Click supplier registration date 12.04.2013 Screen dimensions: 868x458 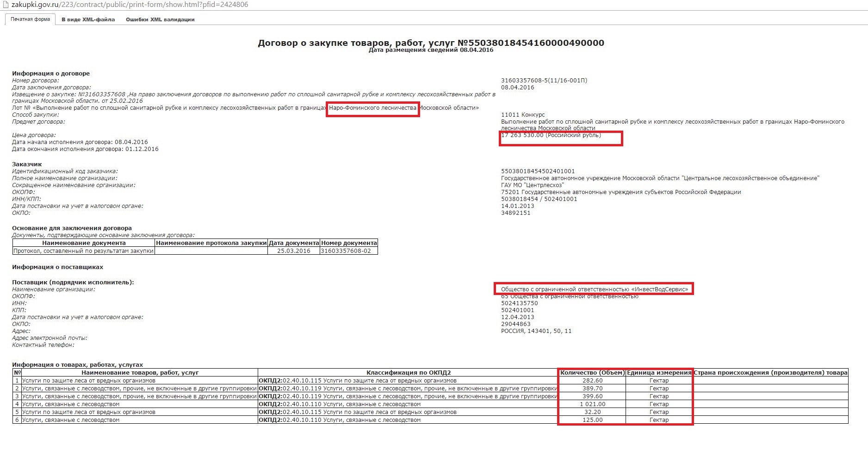tap(518, 317)
